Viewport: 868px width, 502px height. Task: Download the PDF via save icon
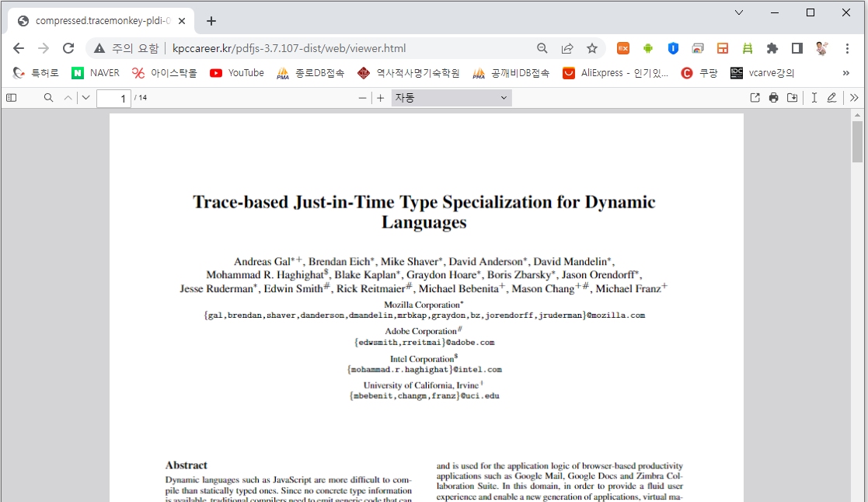[792, 98]
